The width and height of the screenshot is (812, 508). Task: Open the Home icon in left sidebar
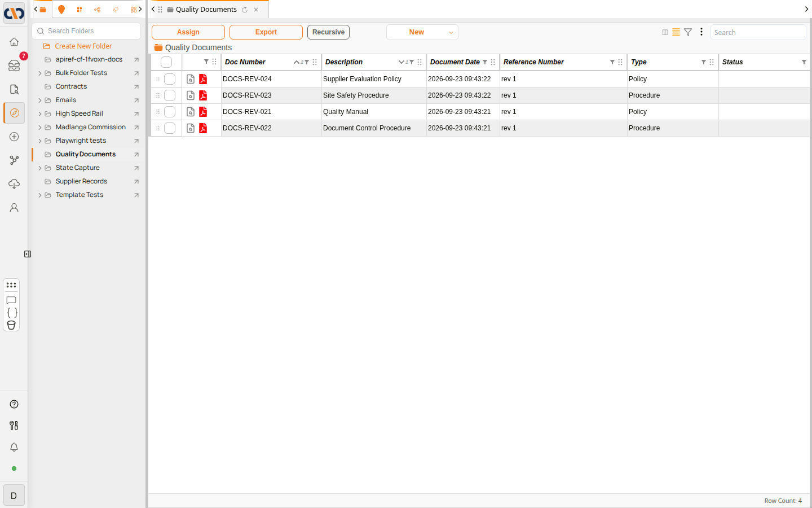tap(14, 42)
